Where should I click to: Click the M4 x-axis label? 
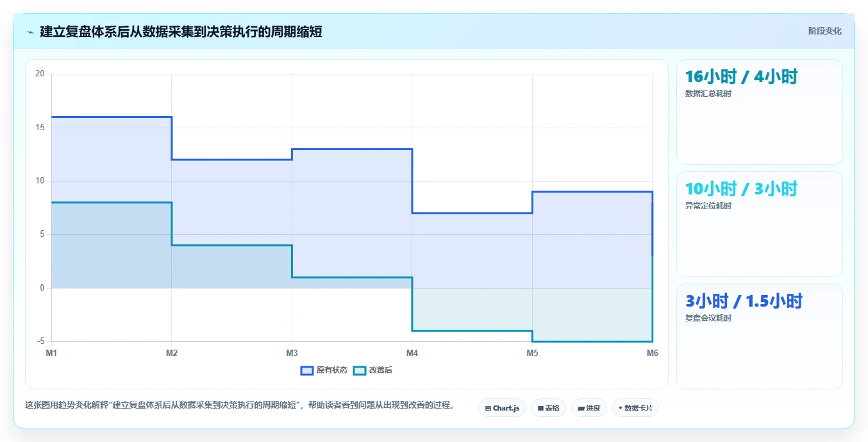click(412, 353)
